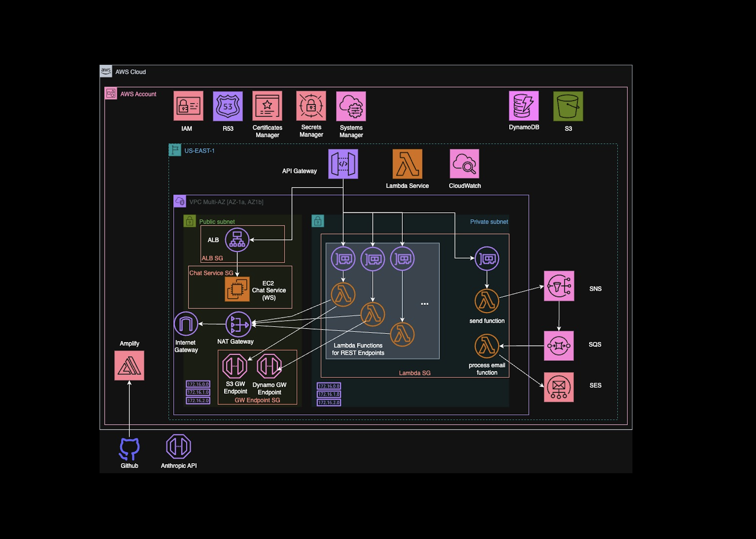Click the Systems Manager gear-cloud icon
Screen dimensions: 756x539
(x=351, y=106)
